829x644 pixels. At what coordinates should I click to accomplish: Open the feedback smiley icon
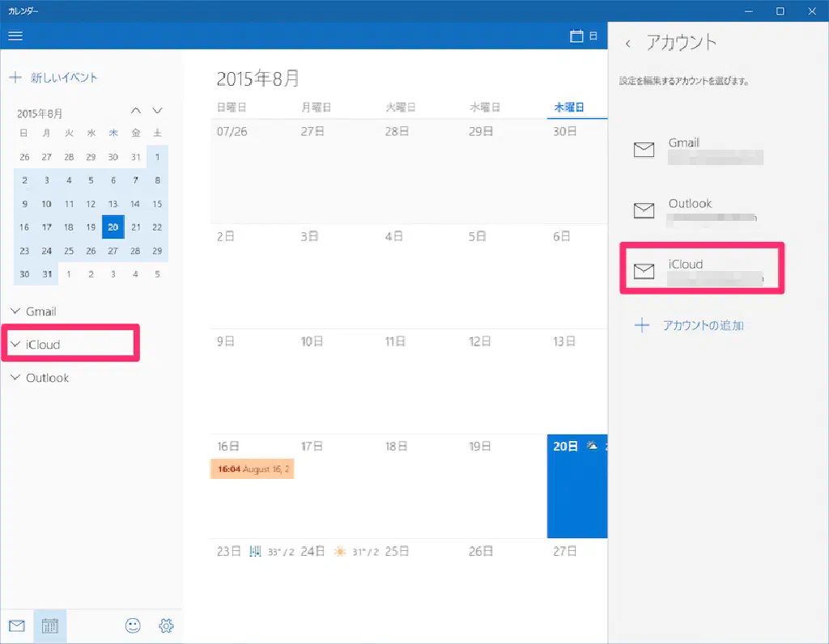133,625
